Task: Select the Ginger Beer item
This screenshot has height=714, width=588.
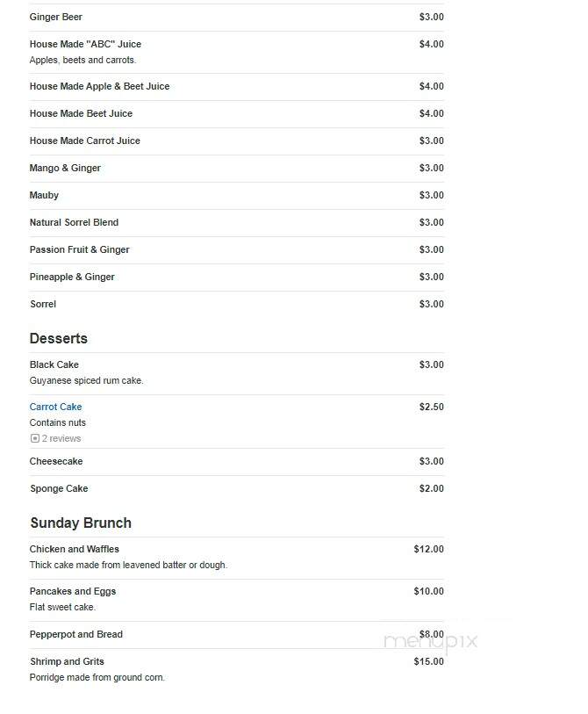Action: pos(56,17)
